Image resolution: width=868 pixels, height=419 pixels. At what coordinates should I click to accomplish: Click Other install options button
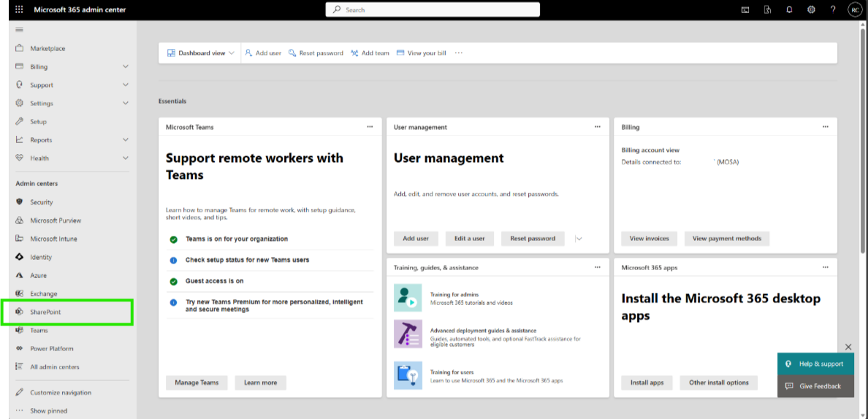point(718,383)
